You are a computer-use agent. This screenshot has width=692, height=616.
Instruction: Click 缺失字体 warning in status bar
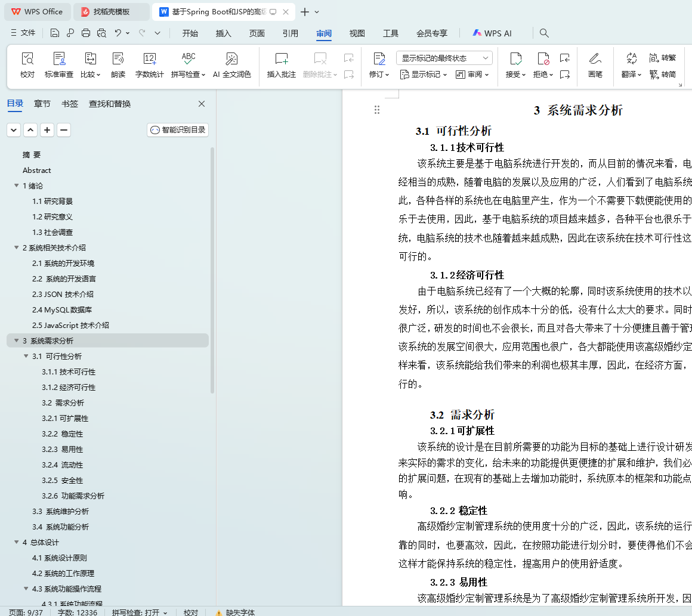tap(235, 612)
